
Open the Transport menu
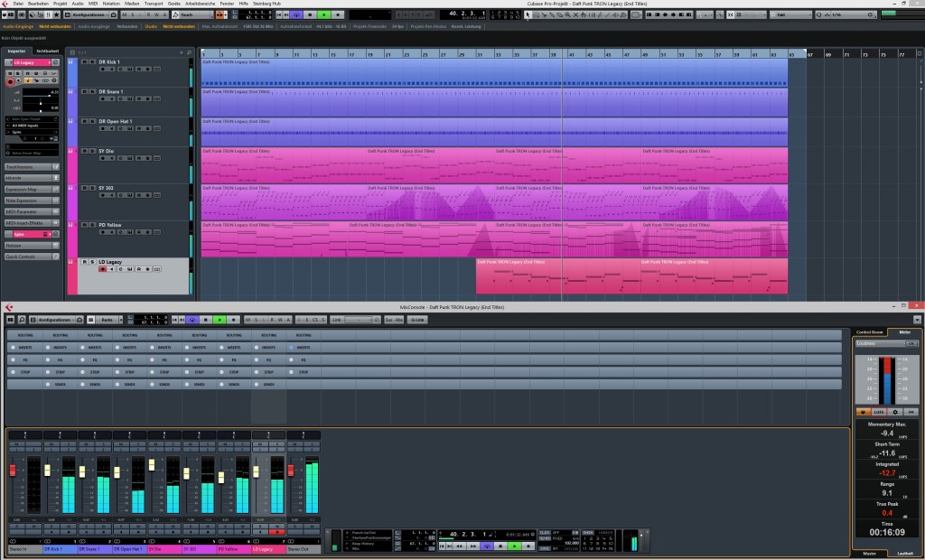tap(154, 4)
